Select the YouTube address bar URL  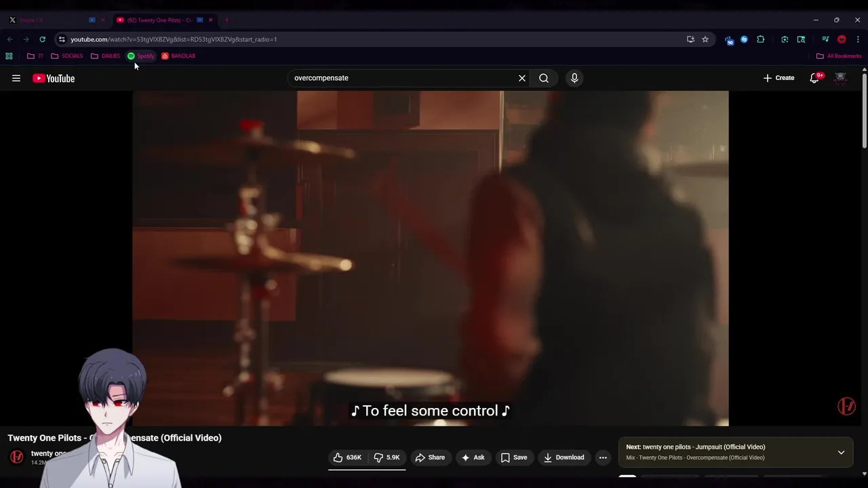coord(174,39)
